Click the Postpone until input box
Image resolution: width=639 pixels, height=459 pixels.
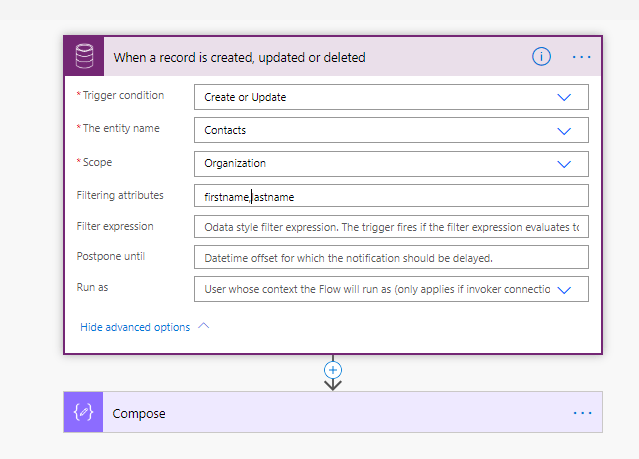(390, 258)
